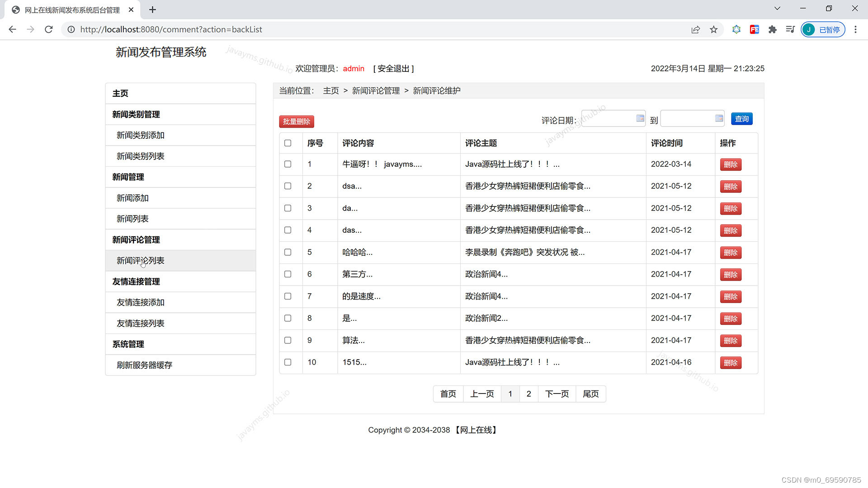
Task: Click the blue 查询 search button
Action: [x=741, y=118]
